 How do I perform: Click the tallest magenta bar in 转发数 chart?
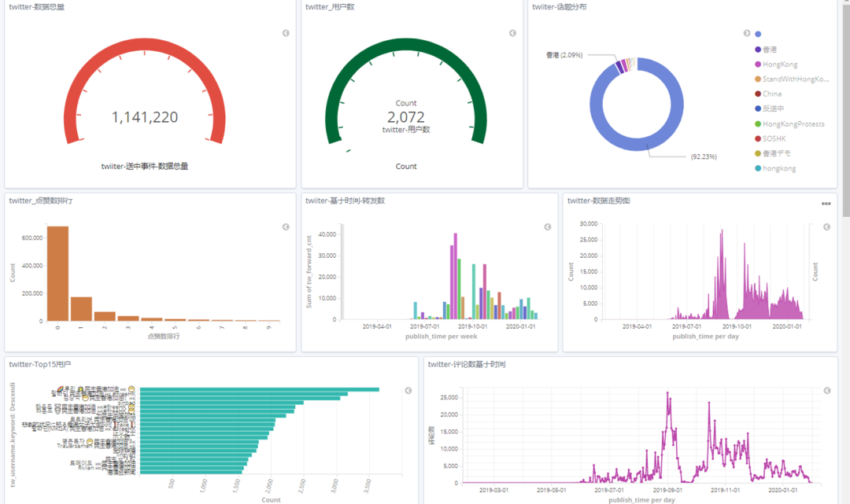(x=456, y=276)
